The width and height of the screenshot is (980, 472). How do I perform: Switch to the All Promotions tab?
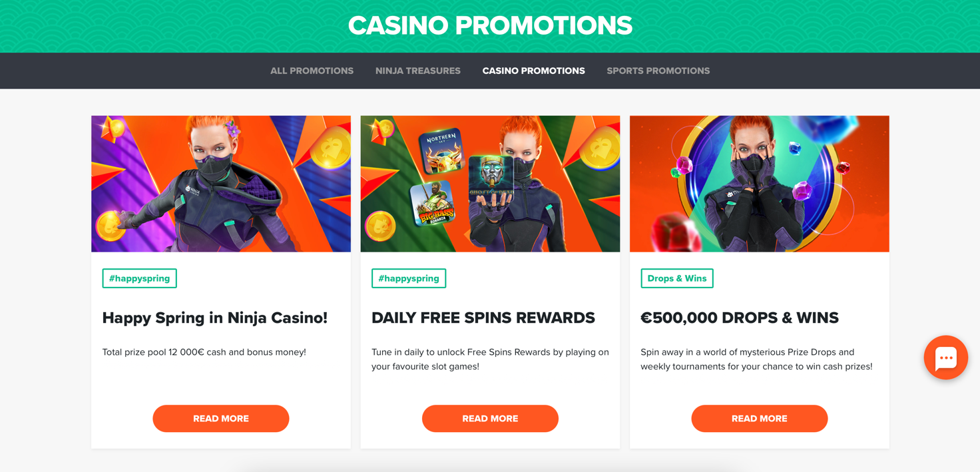pos(312,71)
